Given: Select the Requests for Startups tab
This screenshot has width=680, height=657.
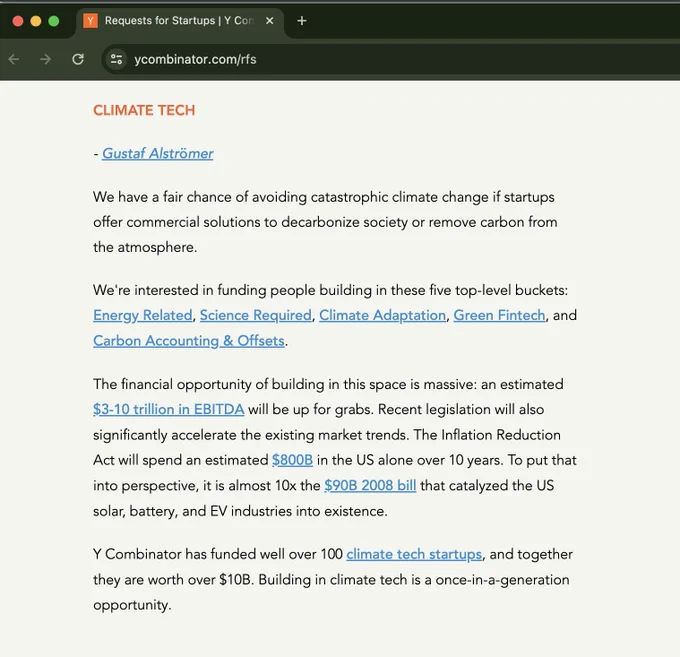Looking at the screenshot, I should (x=180, y=21).
